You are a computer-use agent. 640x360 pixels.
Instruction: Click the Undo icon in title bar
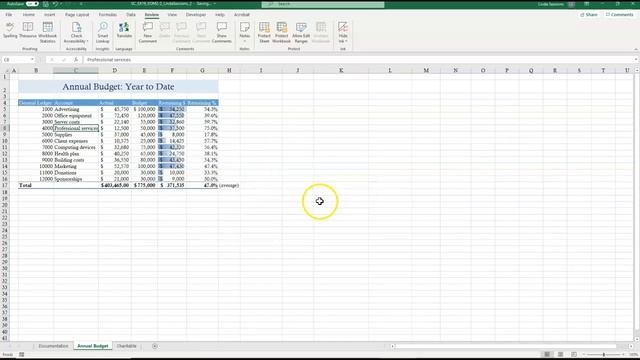click(55, 4)
